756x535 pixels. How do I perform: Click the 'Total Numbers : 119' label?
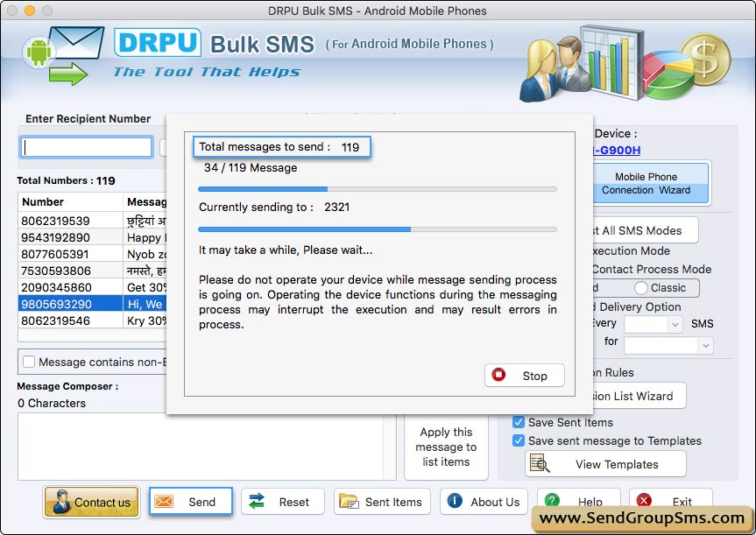pos(66,180)
